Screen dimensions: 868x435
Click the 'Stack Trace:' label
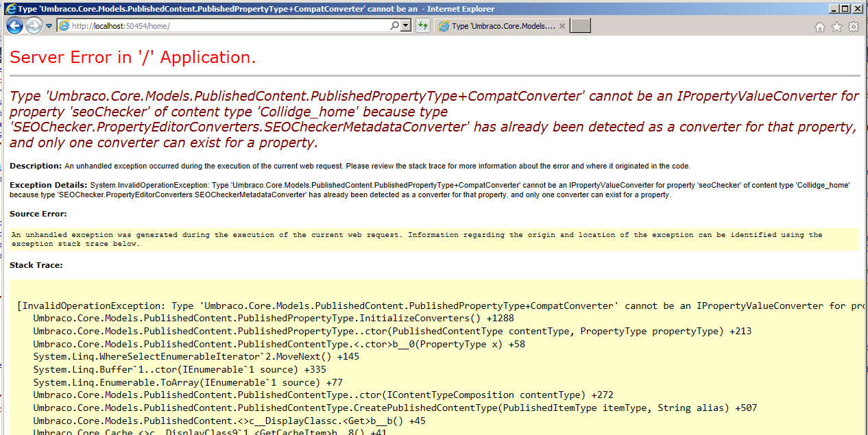[x=36, y=265]
